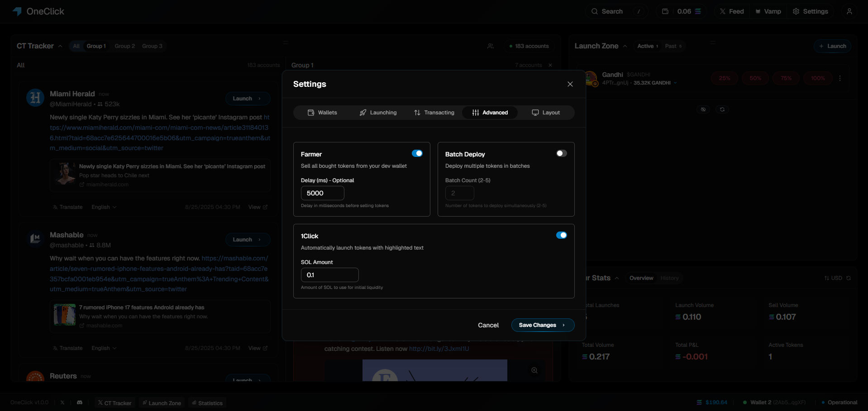
Task: Collapse the CT Tracker chevron
Action: tap(60, 46)
